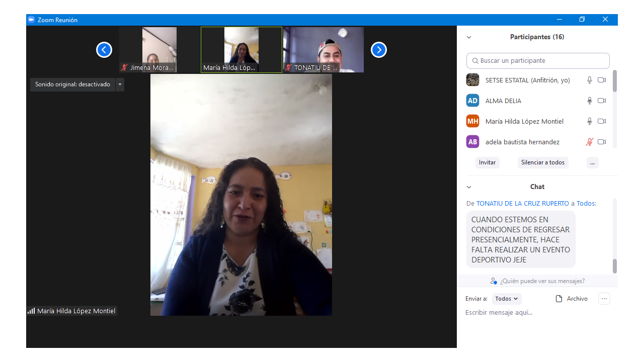Click AB avatar of adela bautista
The image size is (644, 362).
pyautogui.click(x=472, y=142)
